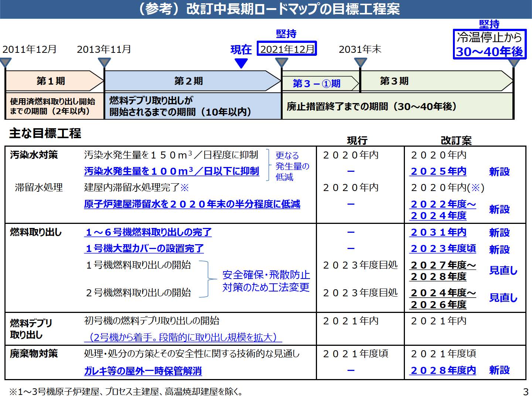
Task: Click the 冷温停止から30～40年後 box
Action: pyautogui.click(x=490, y=44)
